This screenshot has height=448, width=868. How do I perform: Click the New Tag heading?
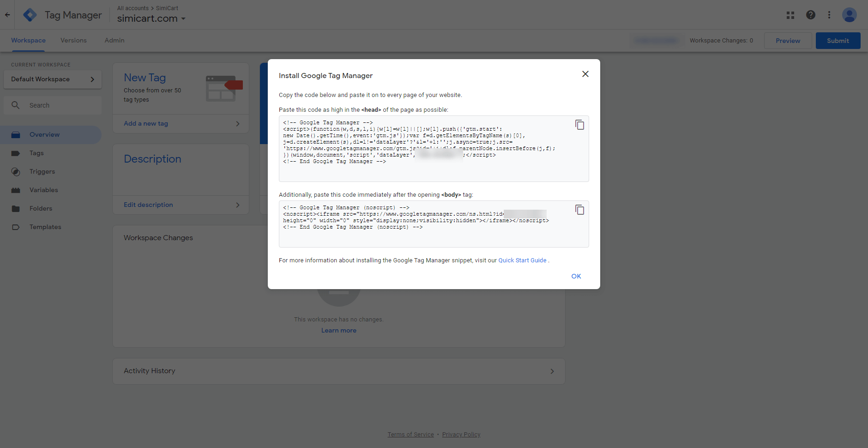(145, 78)
